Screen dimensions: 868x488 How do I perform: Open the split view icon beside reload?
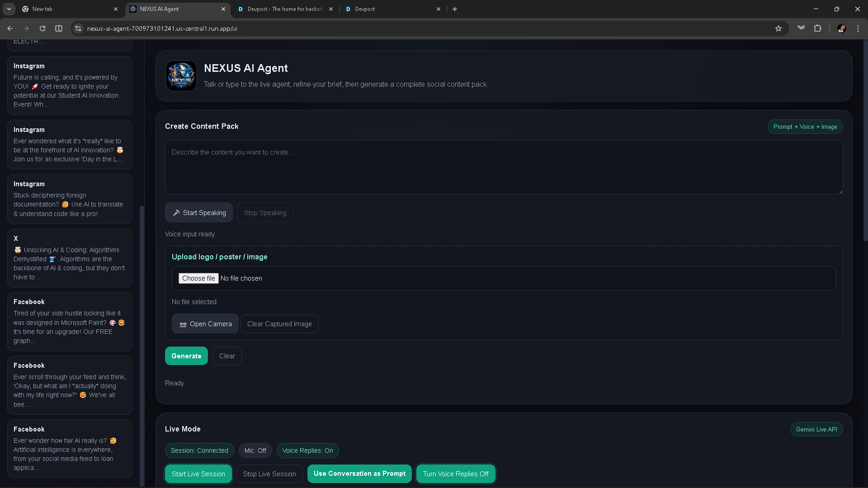tap(59, 28)
